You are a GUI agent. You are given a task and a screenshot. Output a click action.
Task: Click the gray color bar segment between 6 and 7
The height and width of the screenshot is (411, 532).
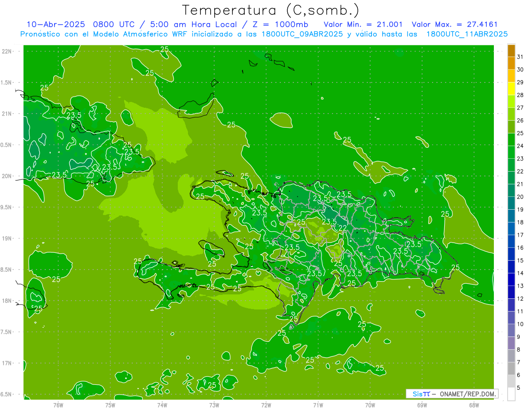coord(511,368)
